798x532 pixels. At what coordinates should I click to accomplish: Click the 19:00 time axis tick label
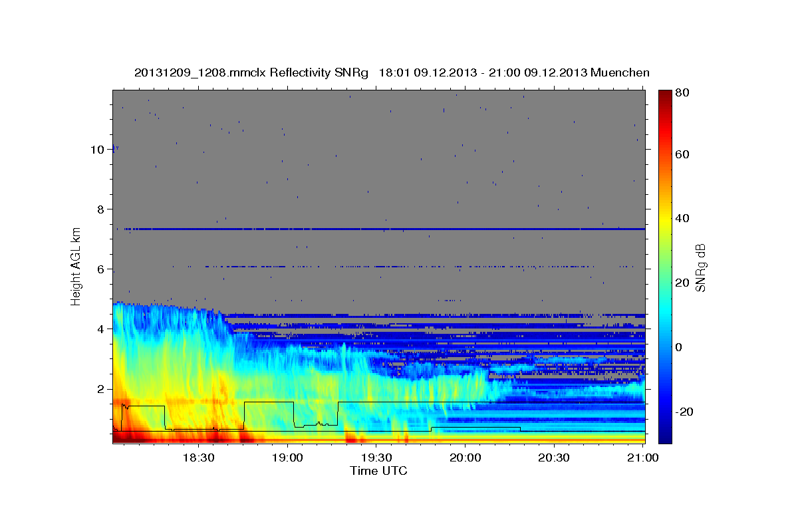point(287,458)
